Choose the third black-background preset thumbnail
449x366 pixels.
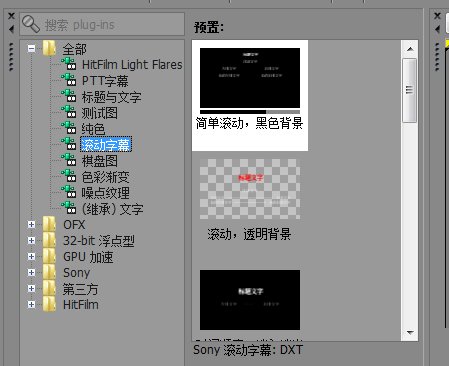(250, 300)
